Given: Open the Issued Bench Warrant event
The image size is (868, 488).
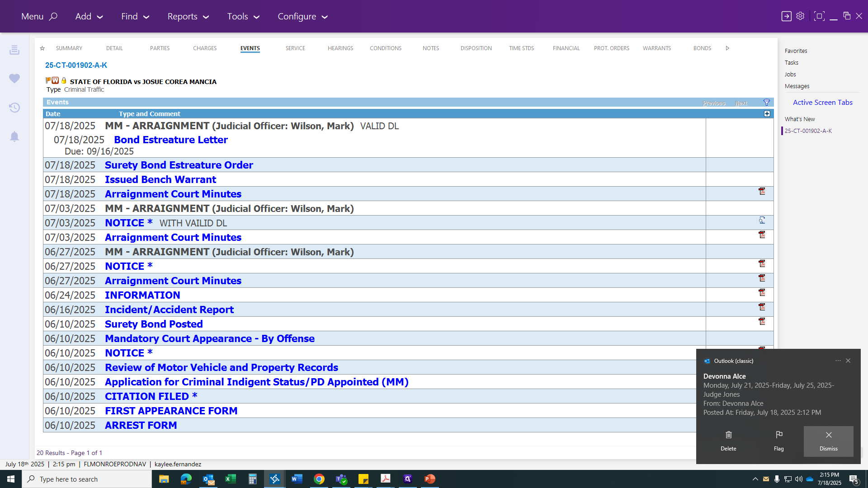Looking at the screenshot, I should click(x=160, y=180).
